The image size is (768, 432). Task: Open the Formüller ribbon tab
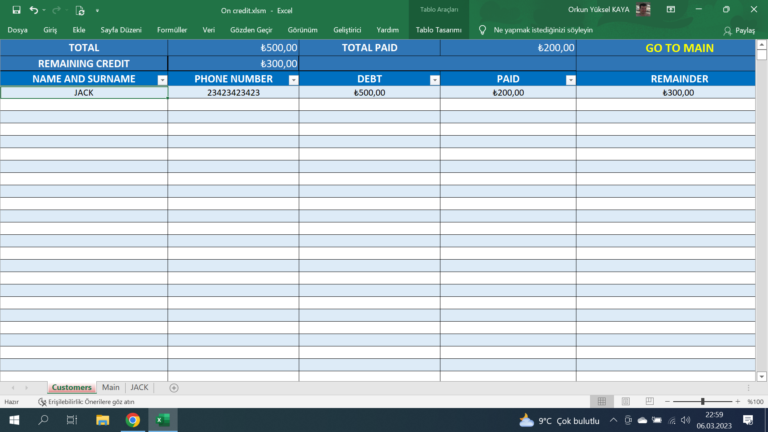pyautogui.click(x=172, y=30)
